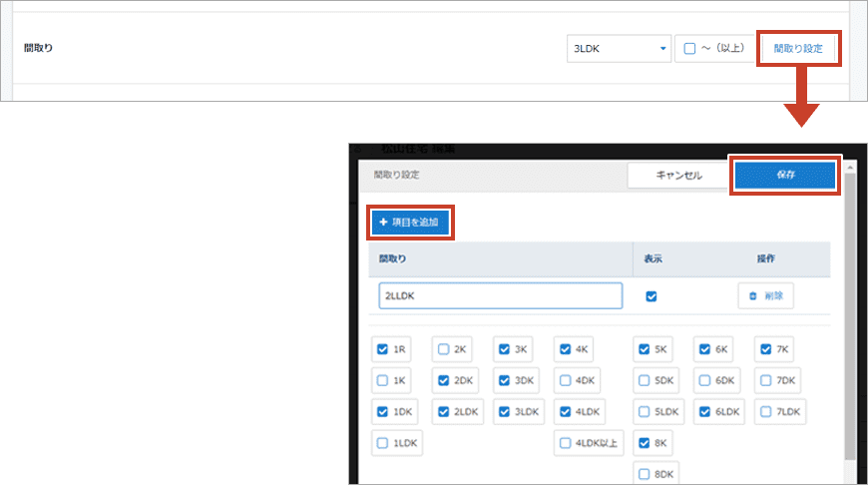Click the 間取り設定 button
Viewport: 868px width, 485px height.
tap(798, 48)
